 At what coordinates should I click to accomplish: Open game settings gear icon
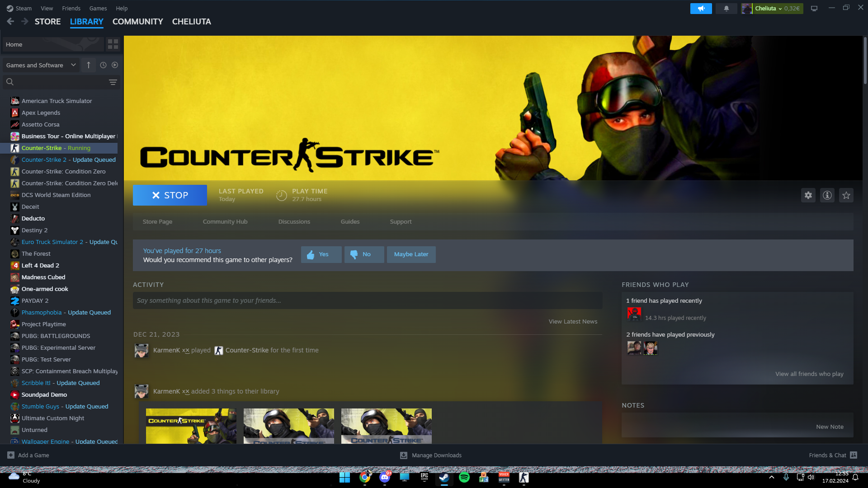[x=808, y=195]
